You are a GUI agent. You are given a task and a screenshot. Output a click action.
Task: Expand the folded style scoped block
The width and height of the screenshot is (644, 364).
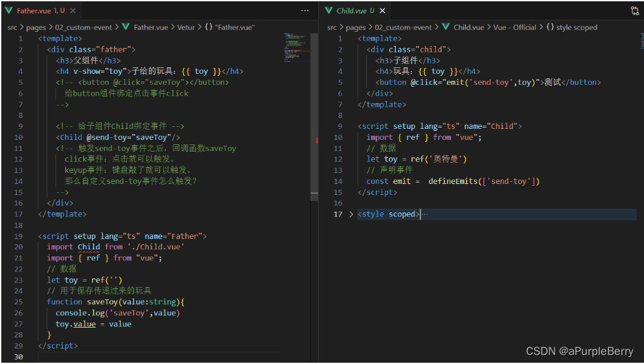tap(351, 214)
